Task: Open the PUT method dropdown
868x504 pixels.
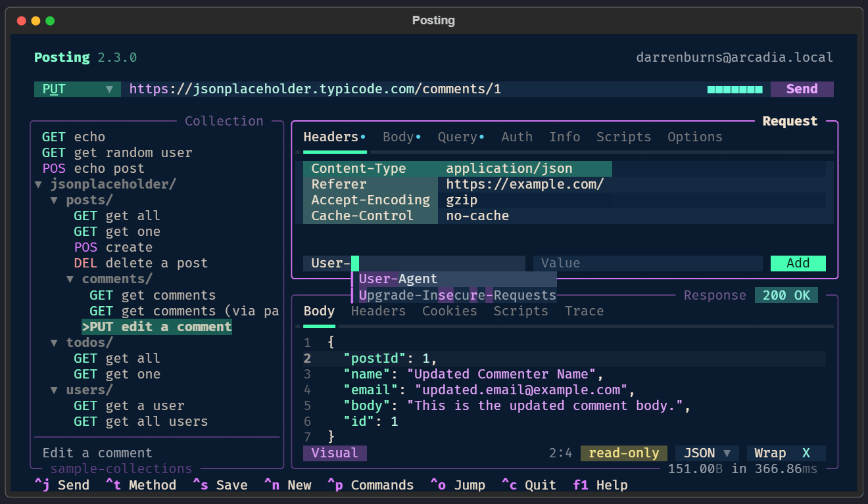Action: coord(77,89)
